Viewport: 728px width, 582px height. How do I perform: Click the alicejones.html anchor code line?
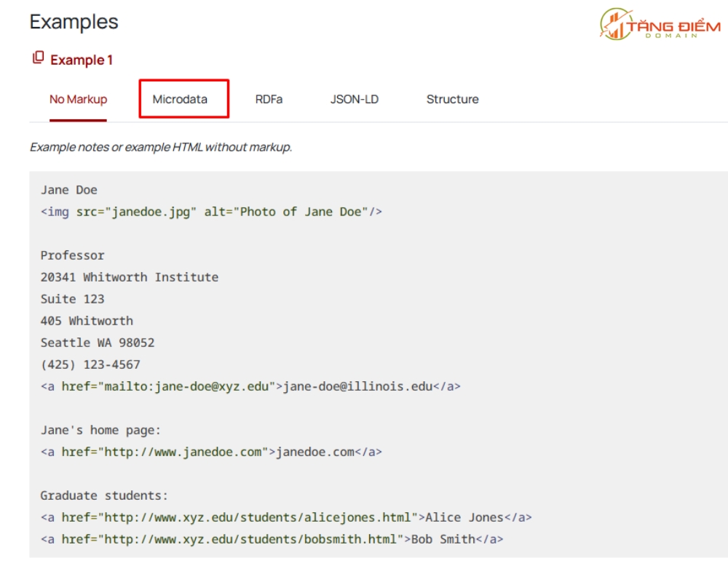[x=286, y=517]
